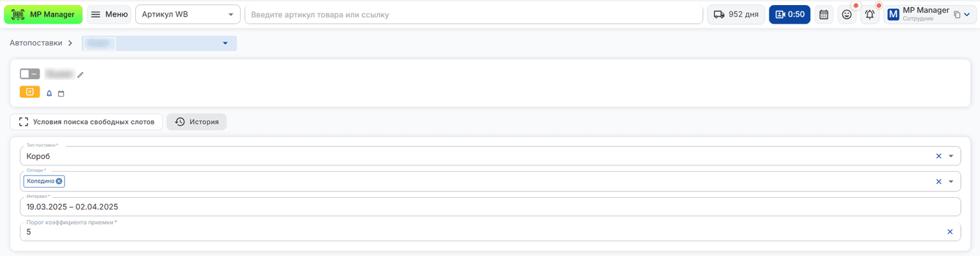The image size is (980, 256).
Task: Open the calendar icon in top toolbar
Action: (824, 14)
